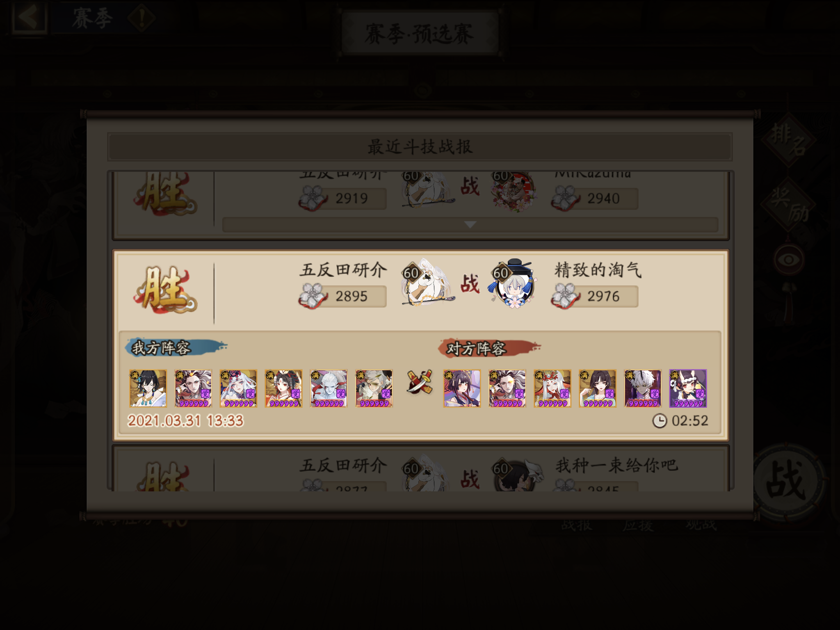Click the battle duration clock icon

point(660,421)
